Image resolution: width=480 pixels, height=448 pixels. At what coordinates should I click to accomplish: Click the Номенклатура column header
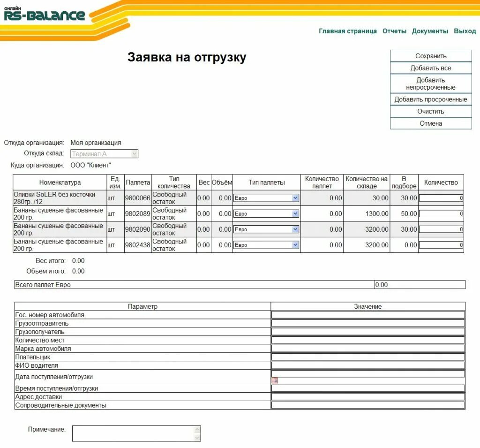(x=60, y=182)
